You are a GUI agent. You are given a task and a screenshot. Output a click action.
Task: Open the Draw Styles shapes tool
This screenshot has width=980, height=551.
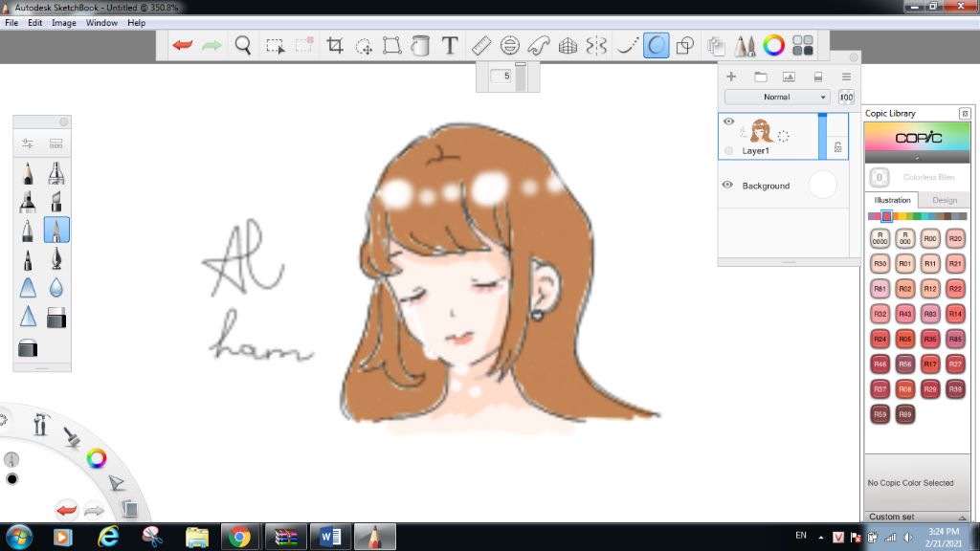pos(685,46)
